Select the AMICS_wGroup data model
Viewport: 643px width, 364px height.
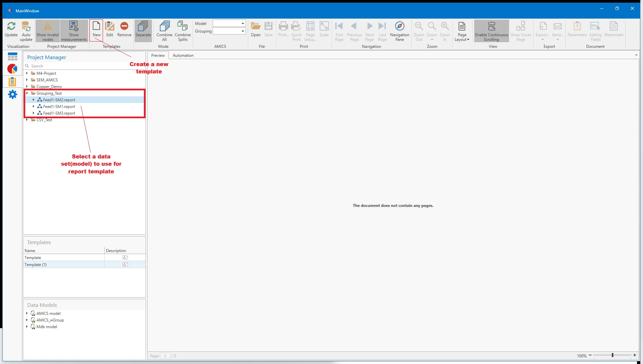[x=50, y=320]
